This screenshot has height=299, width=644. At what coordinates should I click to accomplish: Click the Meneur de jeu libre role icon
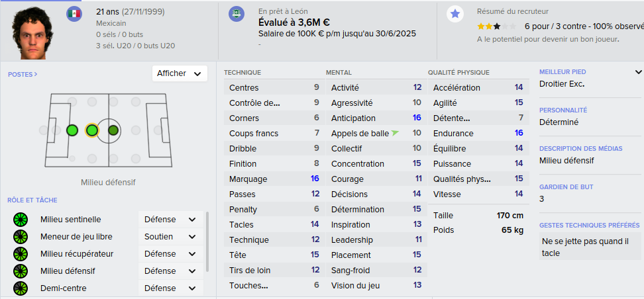20,237
